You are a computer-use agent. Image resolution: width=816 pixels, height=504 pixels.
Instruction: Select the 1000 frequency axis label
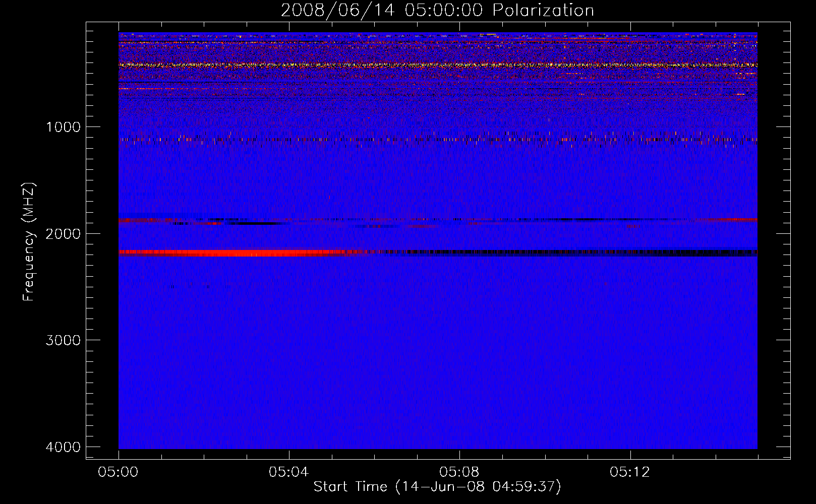point(63,127)
